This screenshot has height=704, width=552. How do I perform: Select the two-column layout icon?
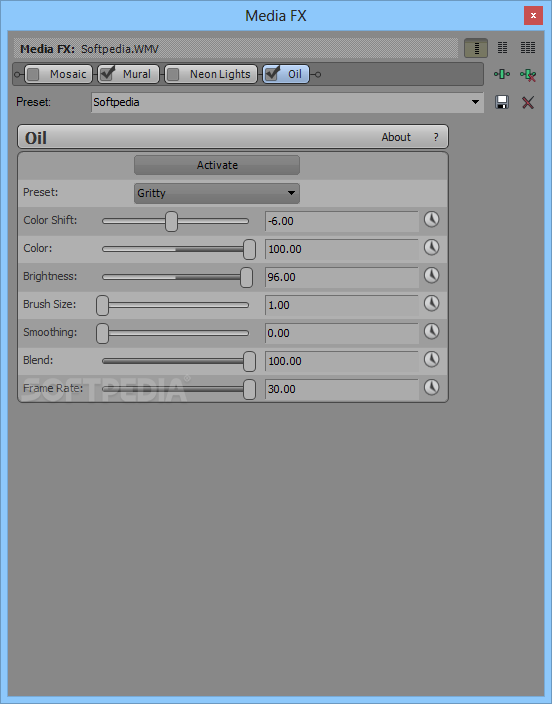502,48
